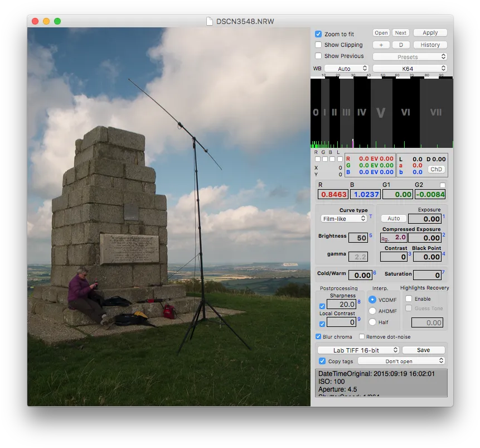The width and height of the screenshot is (480, 448).
Task: Open the History button
Action: [x=430, y=45]
